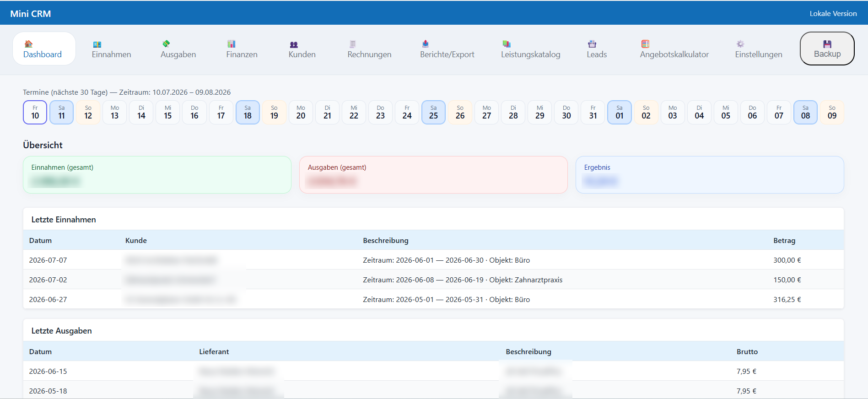Image resolution: width=868 pixels, height=399 pixels.
Task: Click the document icon above Rechnungen
Action: (352, 44)
